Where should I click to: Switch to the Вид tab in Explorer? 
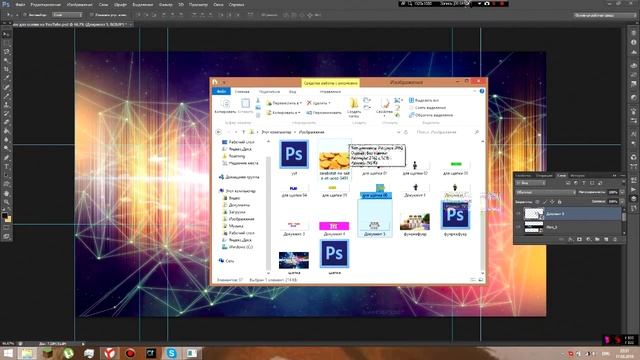coord(293,91)
